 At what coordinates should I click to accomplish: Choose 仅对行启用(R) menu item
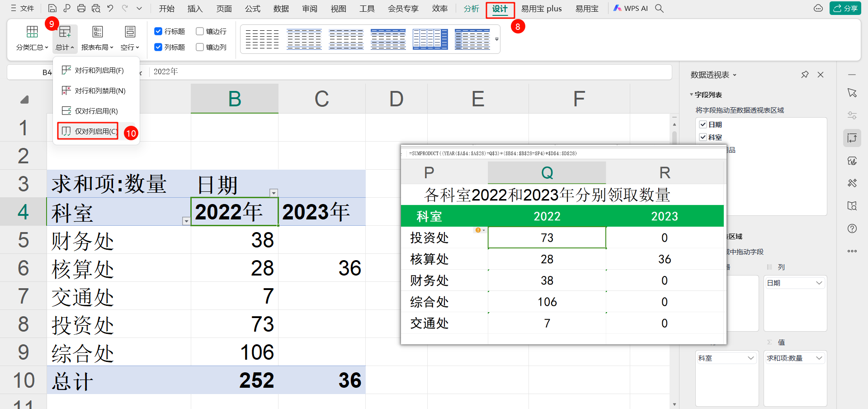[x=96, y=111]
